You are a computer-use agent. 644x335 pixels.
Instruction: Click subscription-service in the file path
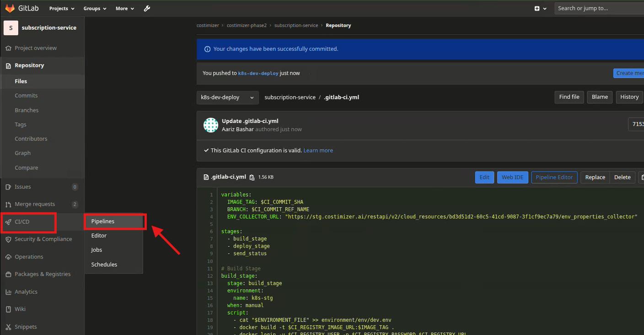(290, 97)
